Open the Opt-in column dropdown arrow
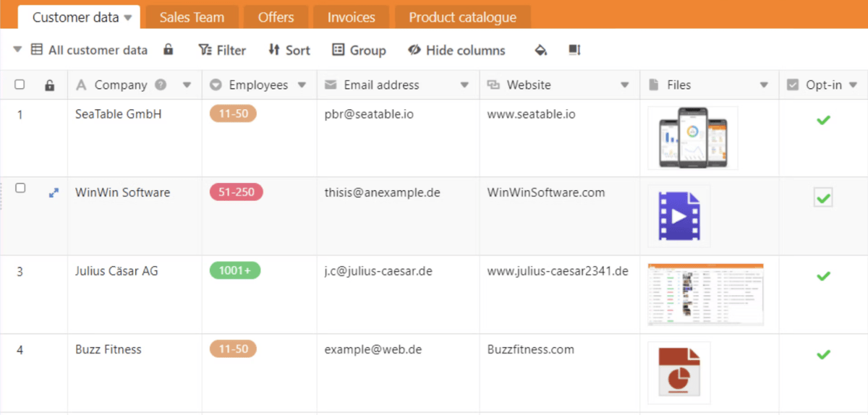Screen dimensions: 868x415 853,85
